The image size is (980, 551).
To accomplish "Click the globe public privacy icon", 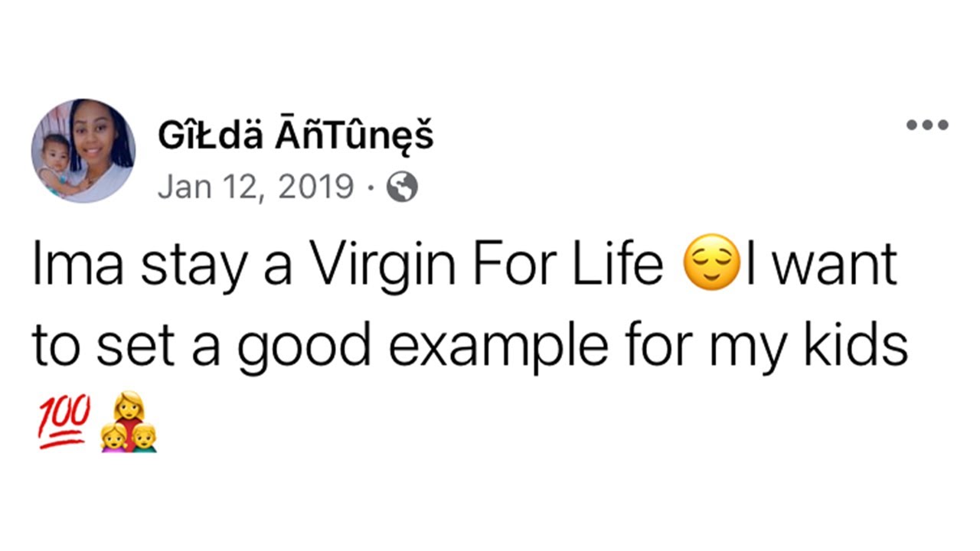I will coord(402,187).
